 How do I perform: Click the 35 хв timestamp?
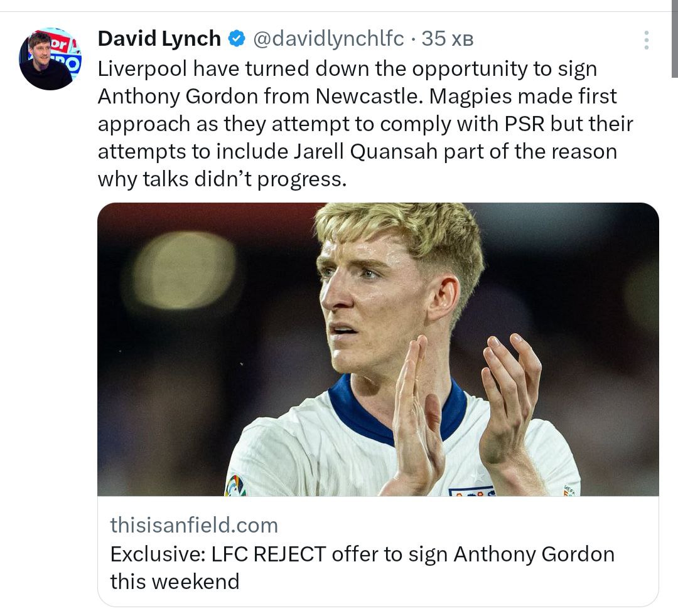click(448, 39)
